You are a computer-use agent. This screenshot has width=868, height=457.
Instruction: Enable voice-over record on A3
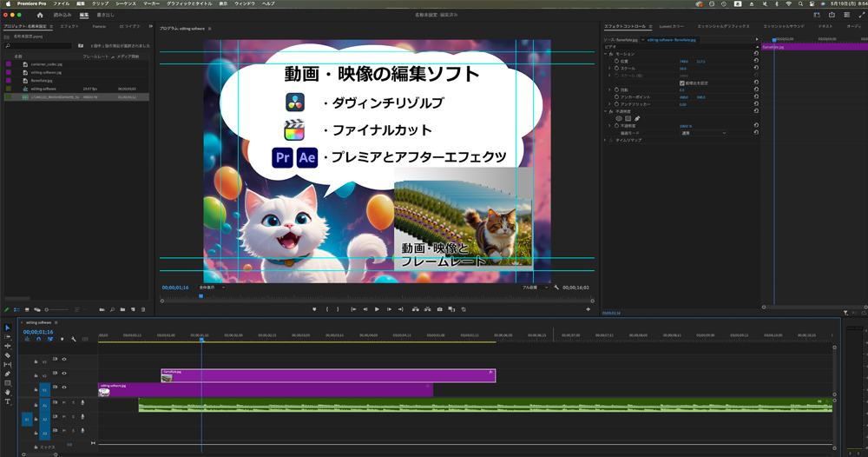[x=82, y=430]
